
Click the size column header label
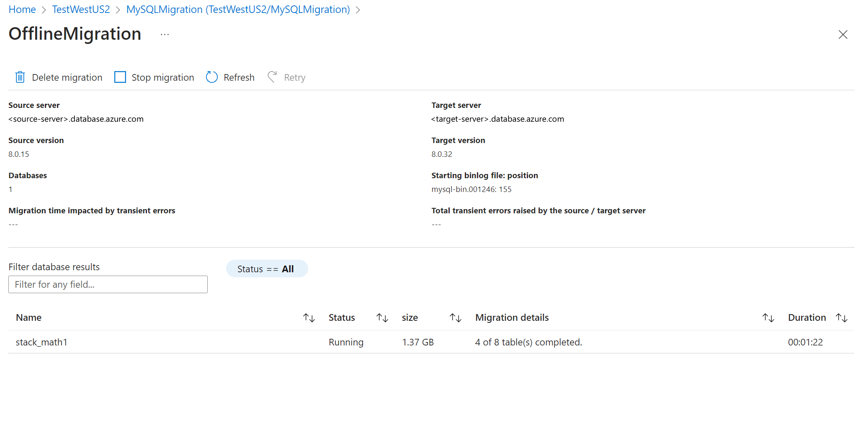pyautogui.click(x=410, y=317)
